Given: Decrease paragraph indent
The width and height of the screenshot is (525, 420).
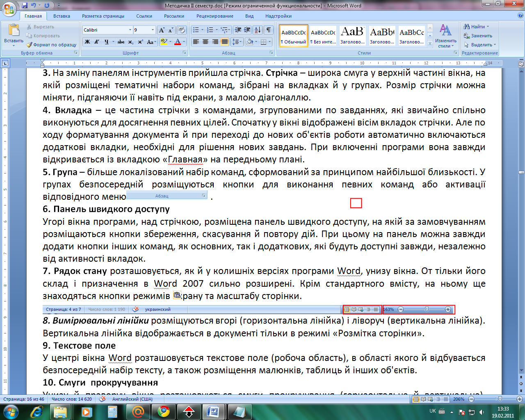Looking at the screenshot, I should pos(238,30).
